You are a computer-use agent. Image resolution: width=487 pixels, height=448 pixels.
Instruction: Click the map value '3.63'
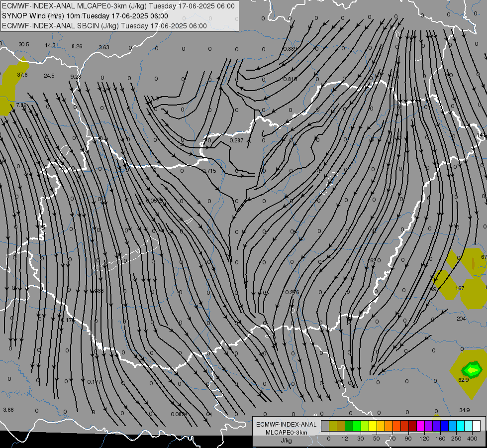click(x=104, y=47)
